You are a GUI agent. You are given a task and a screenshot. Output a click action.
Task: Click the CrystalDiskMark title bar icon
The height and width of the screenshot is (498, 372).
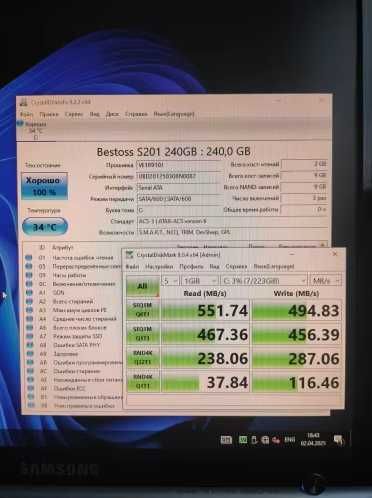(129, 255)
